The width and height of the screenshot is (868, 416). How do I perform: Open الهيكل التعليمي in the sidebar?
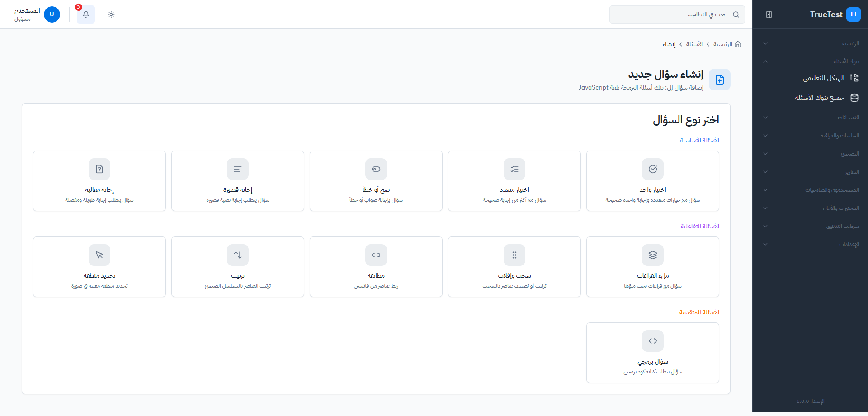click(x=824, y=78)
